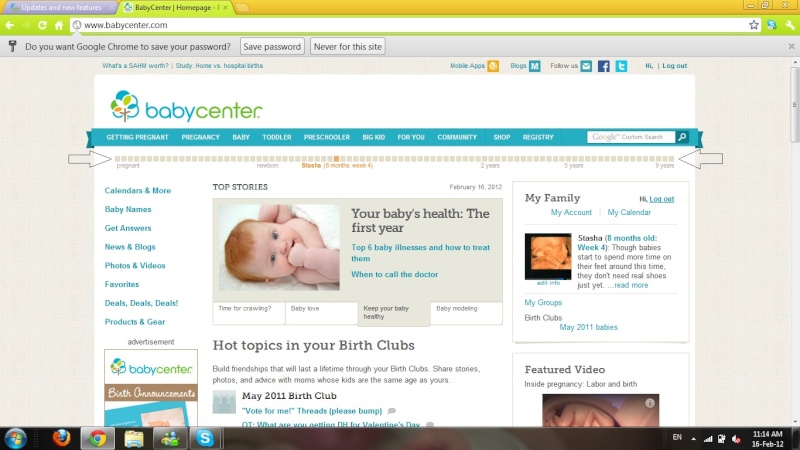
Task: Click the Mobile Apps orange icon
Action: pyautogui.click(x=493, y=66)
